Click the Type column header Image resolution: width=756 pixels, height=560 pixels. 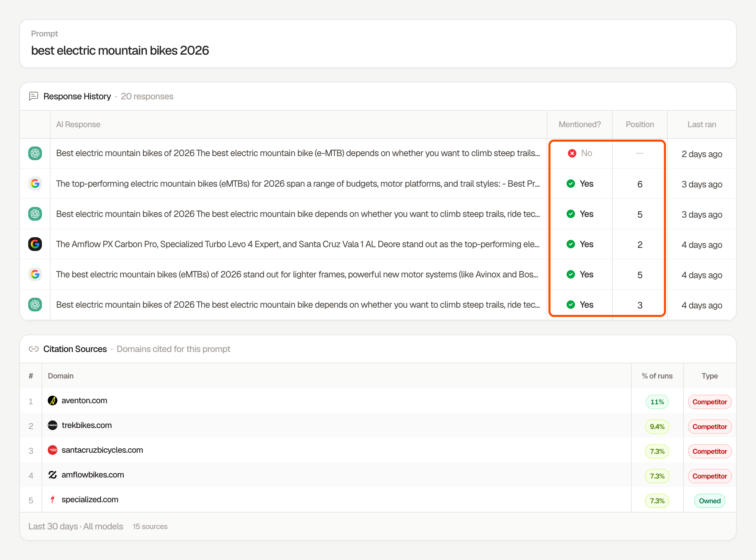tap(710, 376)
